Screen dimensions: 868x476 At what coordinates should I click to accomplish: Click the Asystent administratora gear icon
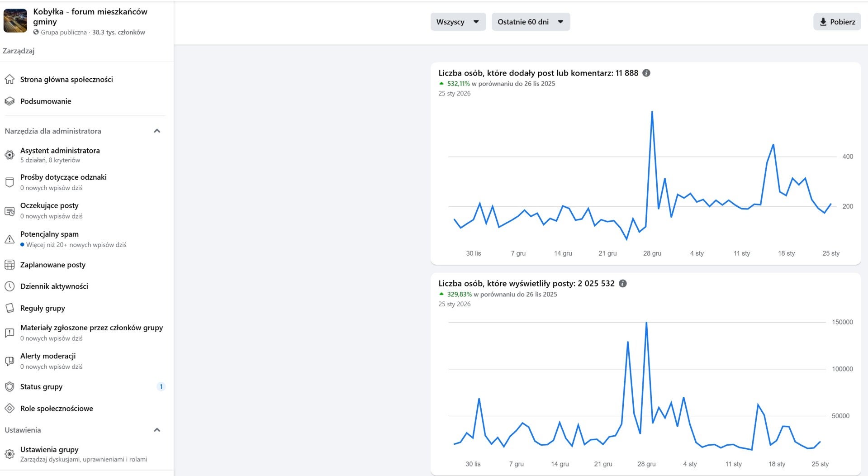[9, 155]
